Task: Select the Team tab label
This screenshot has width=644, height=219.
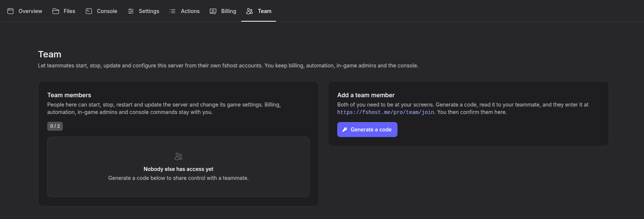Action: point(265,11)
